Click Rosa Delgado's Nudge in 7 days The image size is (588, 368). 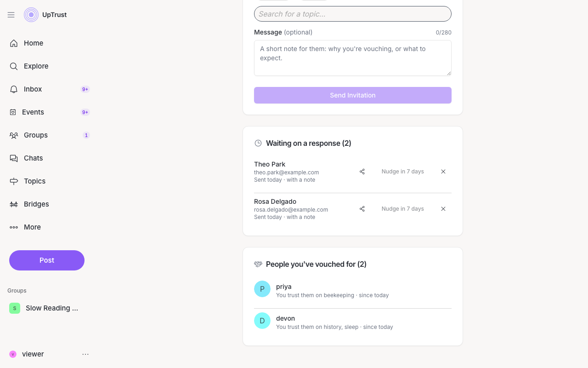coord(403,209)
